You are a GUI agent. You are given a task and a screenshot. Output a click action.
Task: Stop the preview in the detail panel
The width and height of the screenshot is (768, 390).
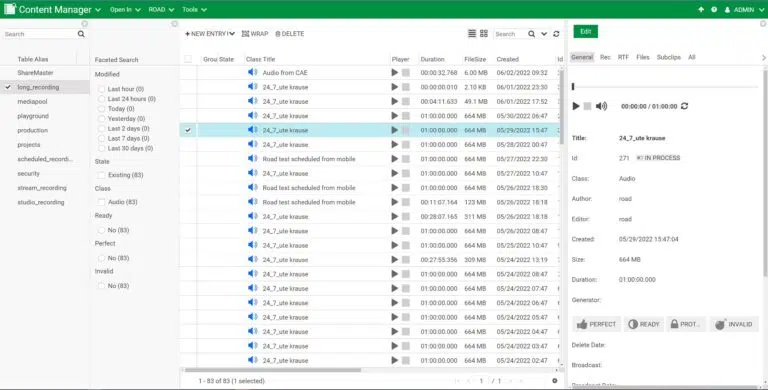pyautogui.click(x=587, y=106)
